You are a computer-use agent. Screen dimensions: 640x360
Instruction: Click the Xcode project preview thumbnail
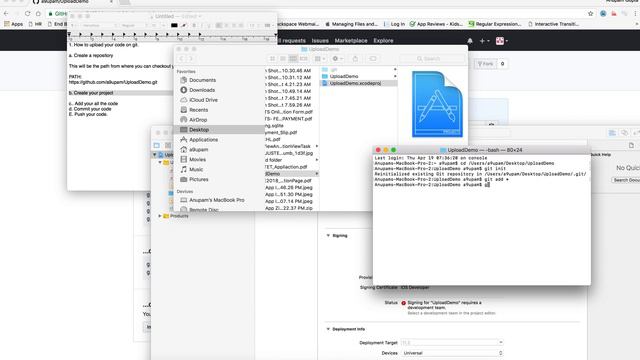click(x=437, y=104)
